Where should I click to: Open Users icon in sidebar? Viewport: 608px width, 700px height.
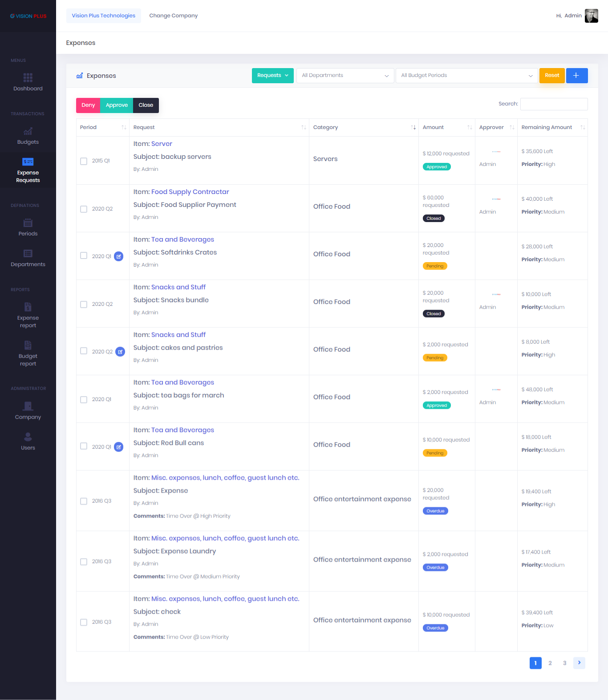(x=28, y=437)
